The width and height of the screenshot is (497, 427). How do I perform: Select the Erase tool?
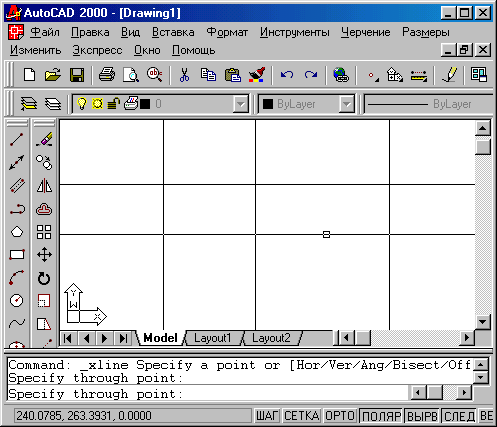pos(44,140)
